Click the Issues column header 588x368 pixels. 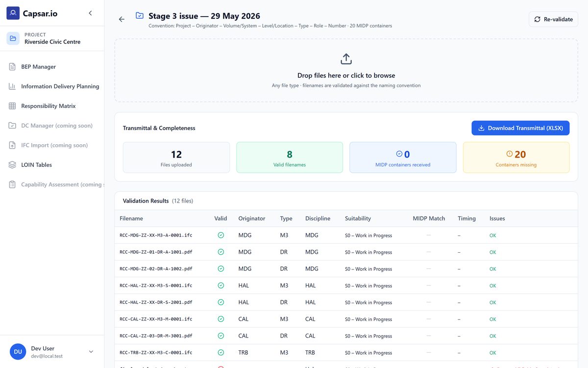(497, 218)
